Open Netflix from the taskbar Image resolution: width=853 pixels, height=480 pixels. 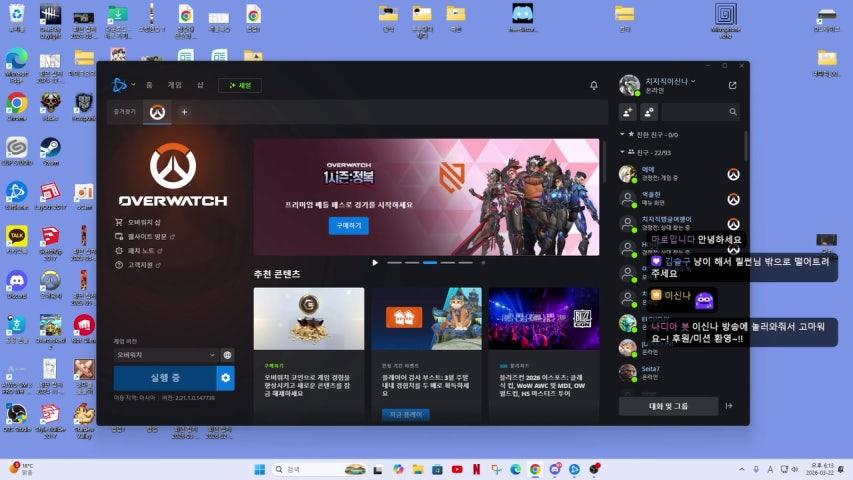(477, 469)
